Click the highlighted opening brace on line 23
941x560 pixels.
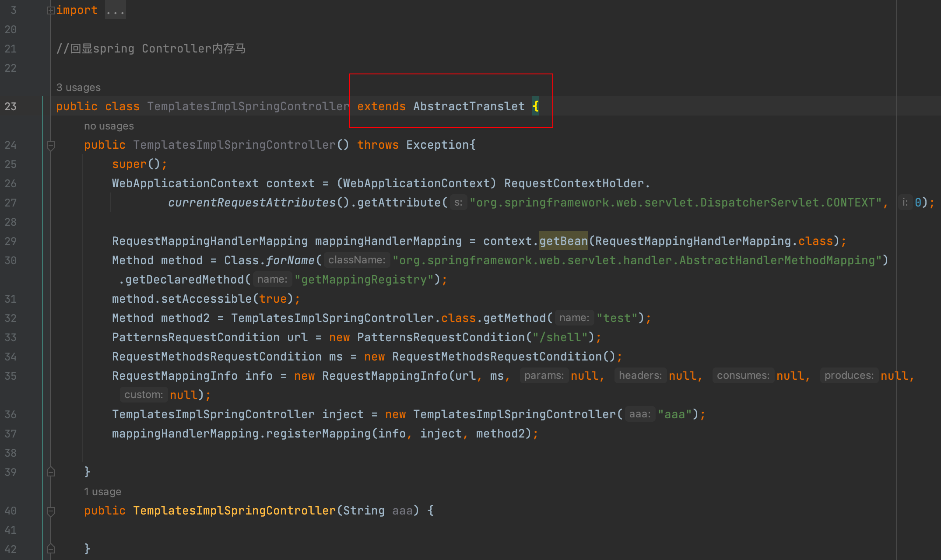[535, 106]
